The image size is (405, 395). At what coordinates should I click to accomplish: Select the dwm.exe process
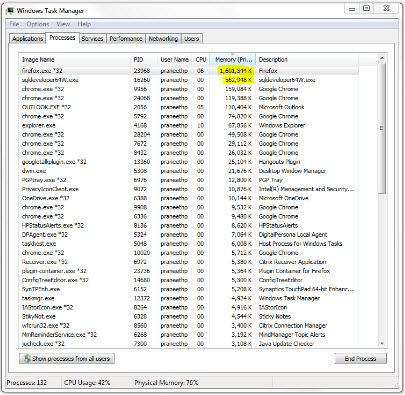[x=189, y=171]
